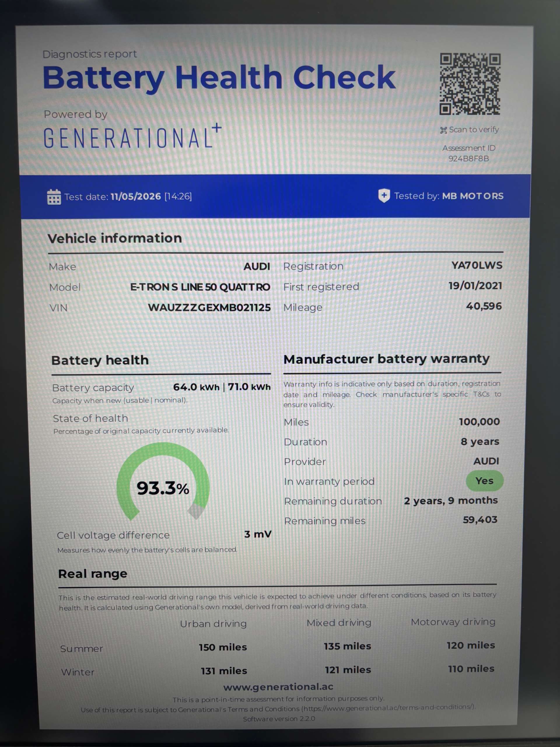
Task: Select the test date 11/05/2026
Action: pyautogui.click(x=136, y=197)
